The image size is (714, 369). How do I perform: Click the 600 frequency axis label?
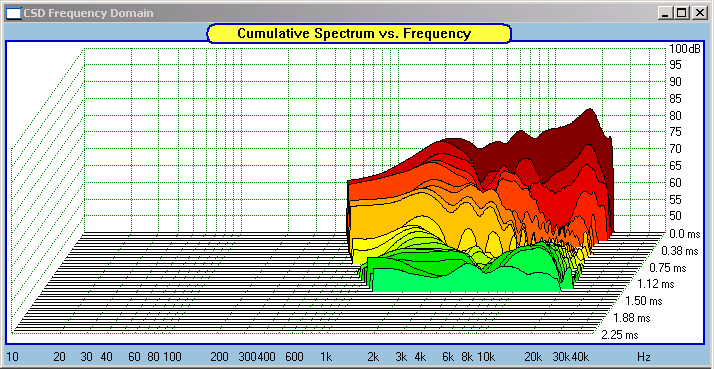(x=294, y=357)
